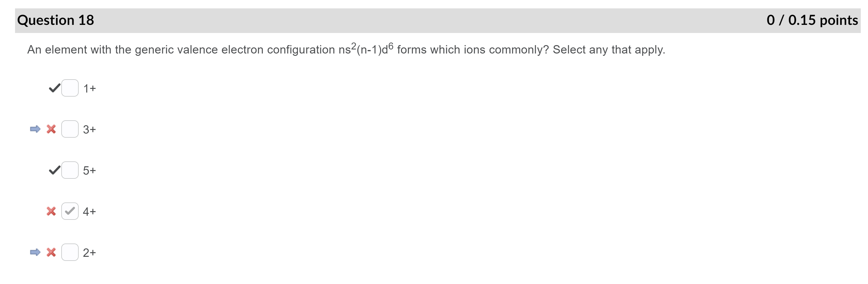Click the 3+ answer label text
The height and width of the screenshot is (284, 868).
pos(90,129)
